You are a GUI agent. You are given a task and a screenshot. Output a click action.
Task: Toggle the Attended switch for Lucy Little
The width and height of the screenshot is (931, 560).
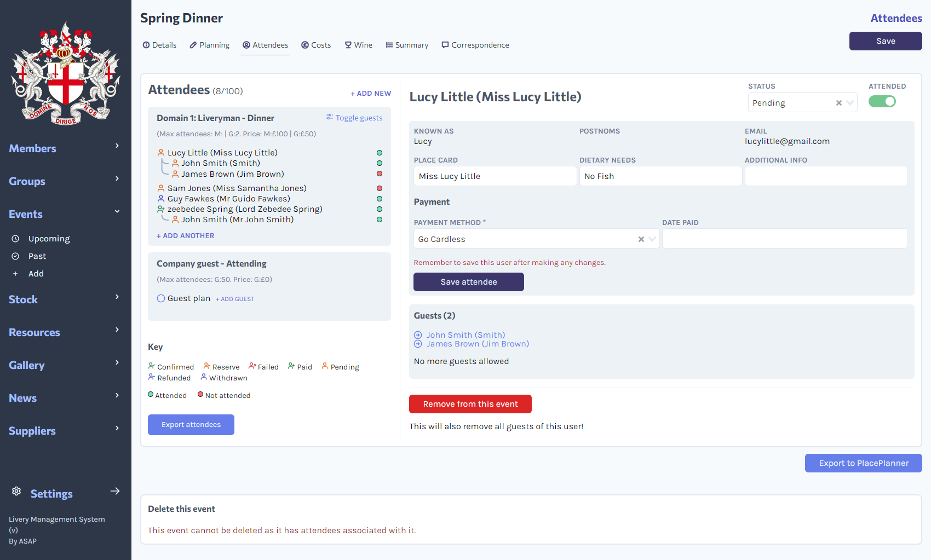pos(882,101)
